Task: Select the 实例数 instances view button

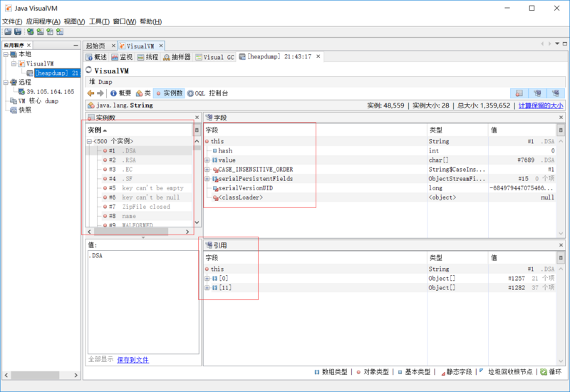Action: pos(169,93)
